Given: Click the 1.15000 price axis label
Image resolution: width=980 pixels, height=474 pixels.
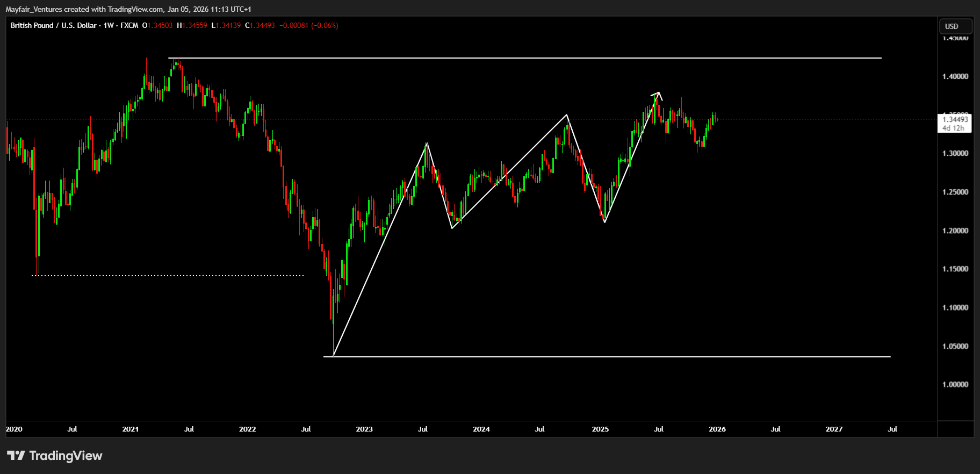Looking at the screenshot, I should click(955, 269).
